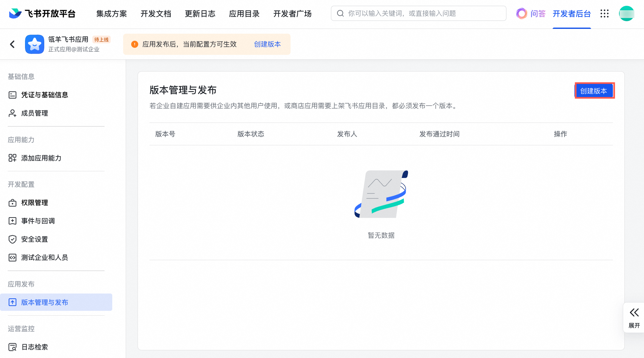Select 权限管理 in the sidebar
This screenshot has width=644, height=358.
click(35, 203)
